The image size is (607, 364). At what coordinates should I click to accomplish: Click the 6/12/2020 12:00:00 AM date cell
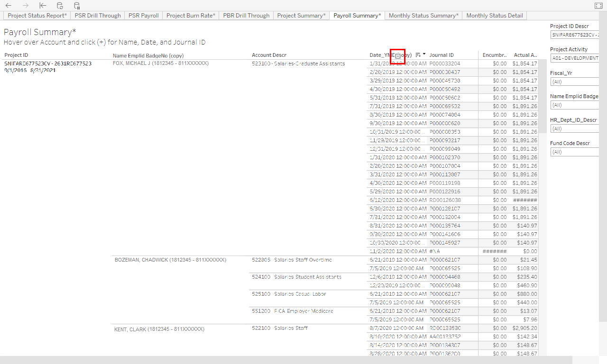click(398, 200)
